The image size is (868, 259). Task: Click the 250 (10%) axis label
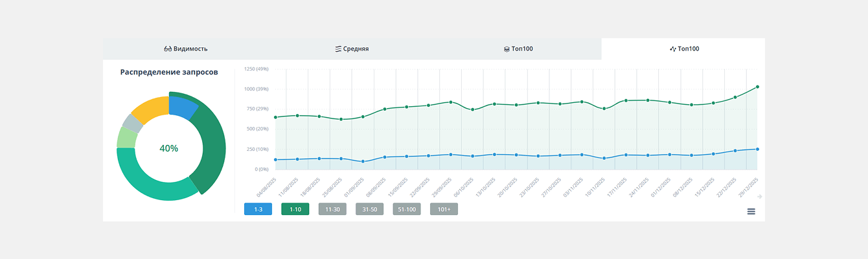[x=257, y=149]
